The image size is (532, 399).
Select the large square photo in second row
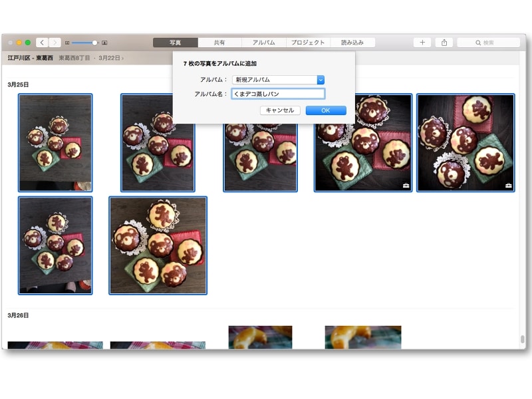click(x=158, y=245)
